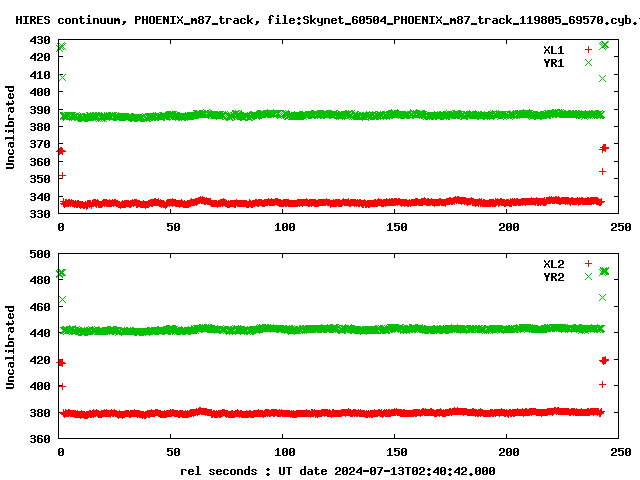Viewport: 640px width, 480px height.
Task: Click the green cross marker beside YR1
Action: [588, 62]
